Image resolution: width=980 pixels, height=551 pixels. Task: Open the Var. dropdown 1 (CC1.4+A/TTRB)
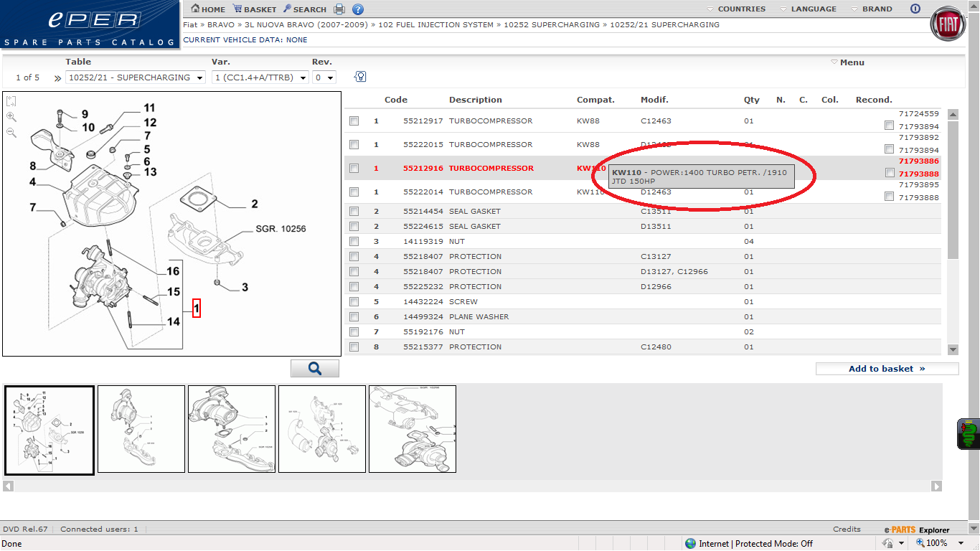(x=260, y=77)
